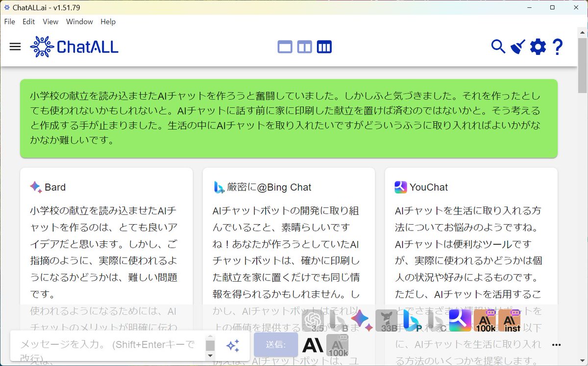
Task: Open the three-dots more bots menu
Action: [556, 345]
